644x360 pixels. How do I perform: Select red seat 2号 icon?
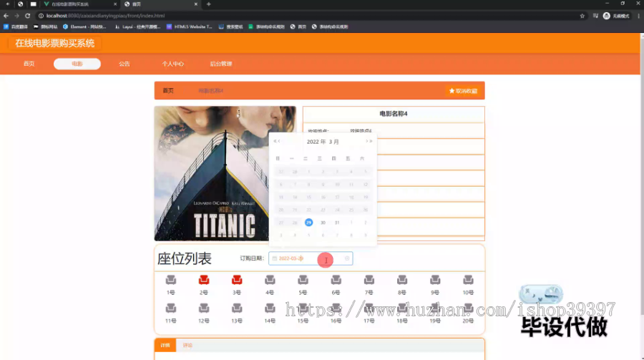(204, 280)
